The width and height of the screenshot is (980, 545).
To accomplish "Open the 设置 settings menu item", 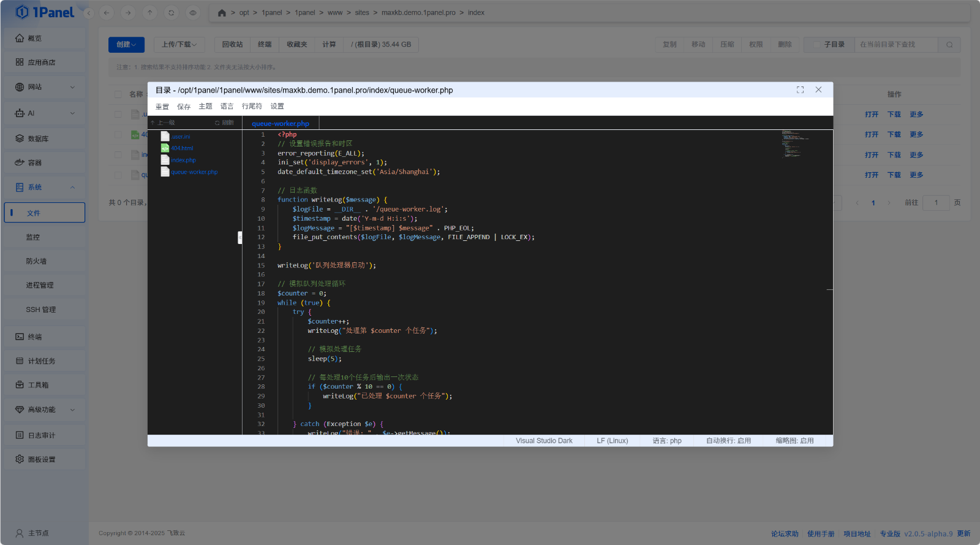I will click(x=277, y=106).
